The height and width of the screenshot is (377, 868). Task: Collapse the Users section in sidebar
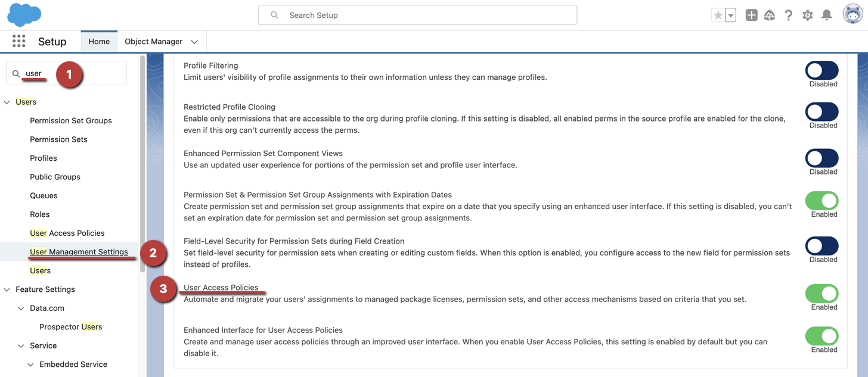[7, 102]
